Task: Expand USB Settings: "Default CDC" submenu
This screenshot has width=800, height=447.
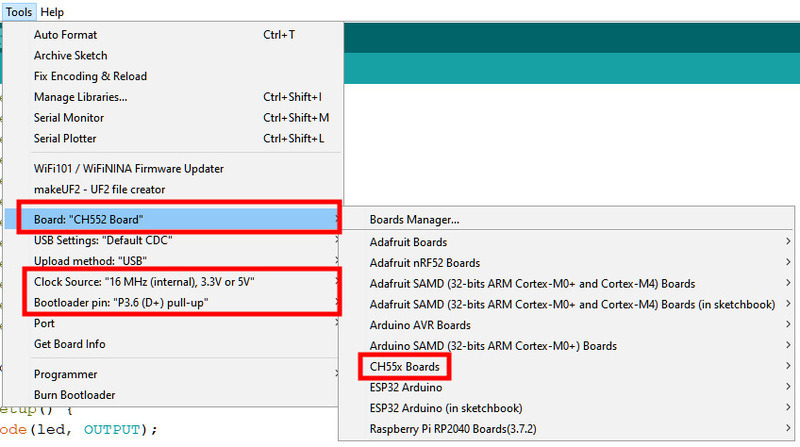Action: coord(172,240)
